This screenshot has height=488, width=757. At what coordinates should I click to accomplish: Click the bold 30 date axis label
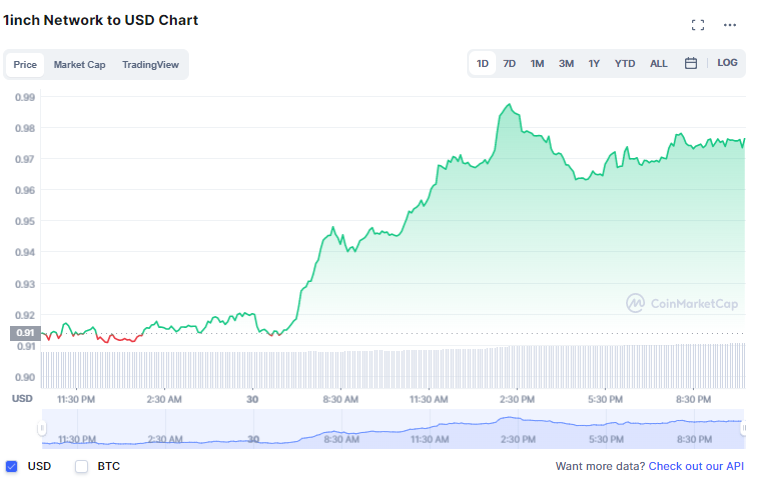(x=252, y=400)
